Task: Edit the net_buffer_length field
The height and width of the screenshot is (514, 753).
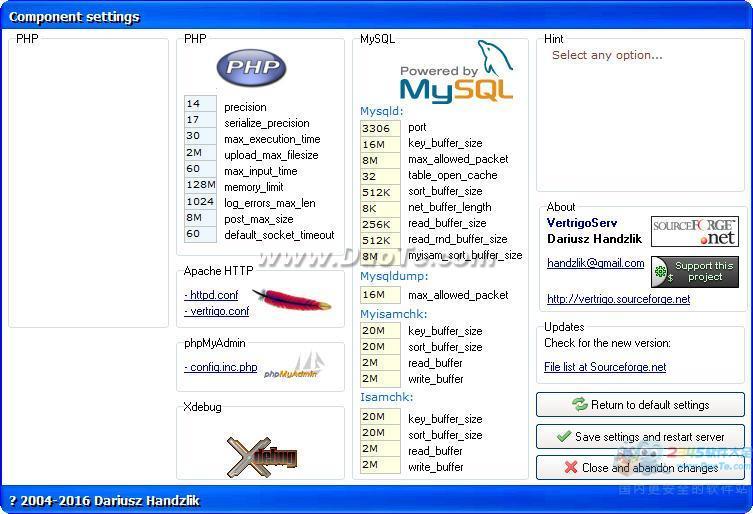Action: (x=380, y=208)
